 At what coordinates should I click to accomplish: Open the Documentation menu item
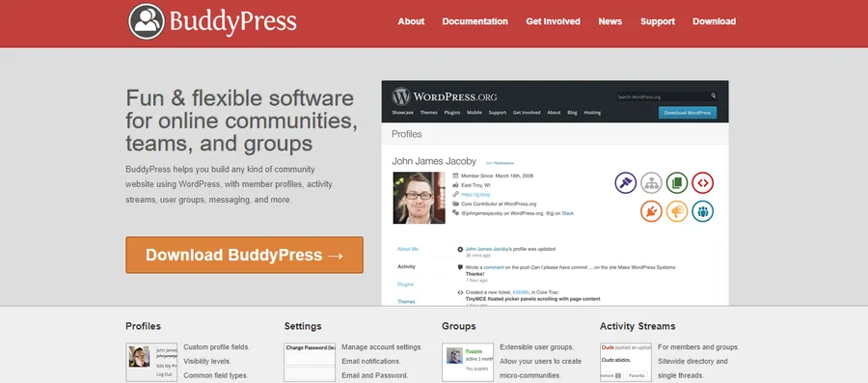pos(475,21)
